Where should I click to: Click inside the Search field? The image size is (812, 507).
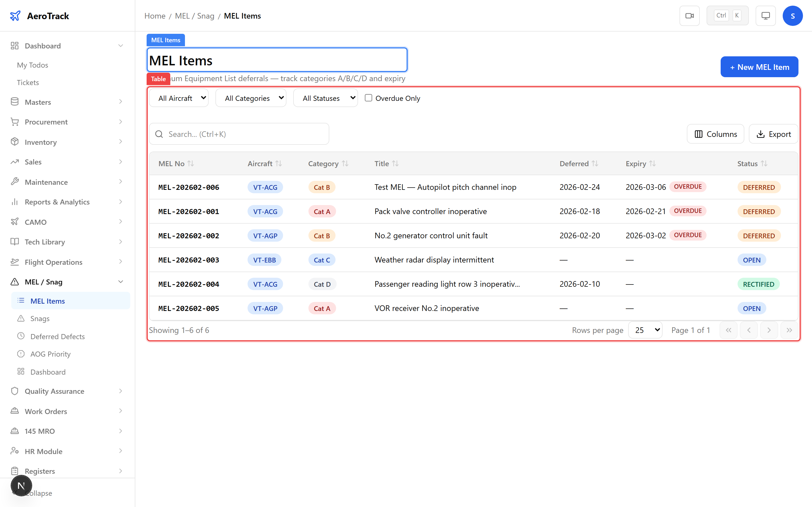239,134
